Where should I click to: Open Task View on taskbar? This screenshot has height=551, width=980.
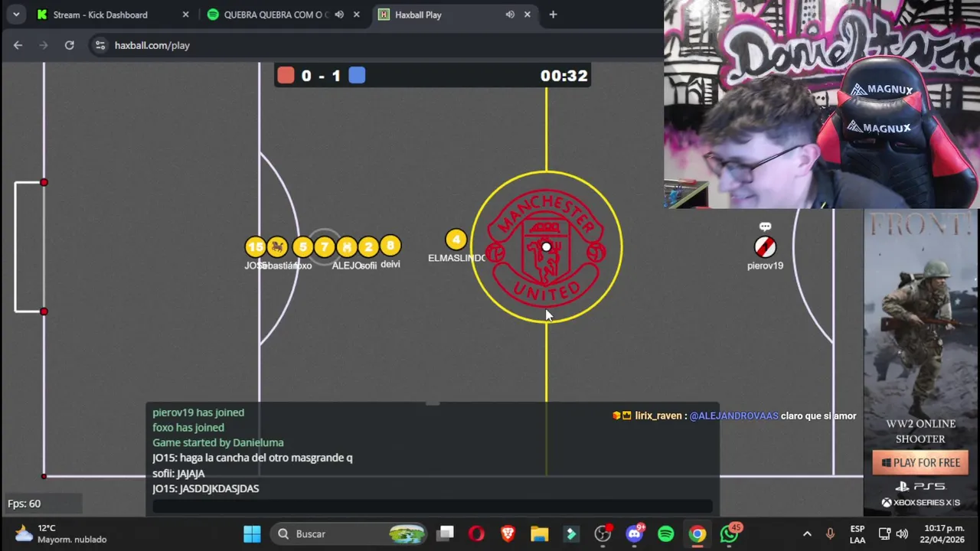[x=445, y=533]
